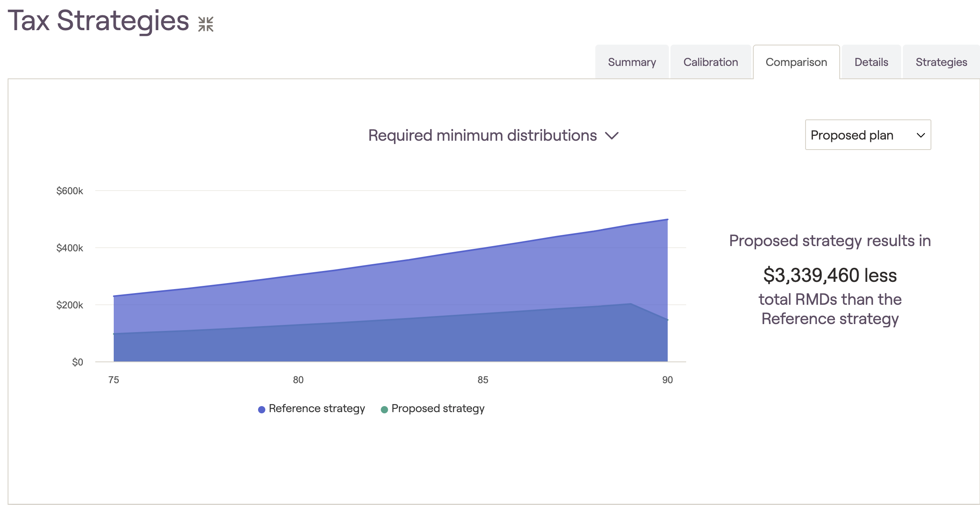The width and height of the screenshot is (980, 505).
Task: Select the Comparison tab
Action: point(796,62)
